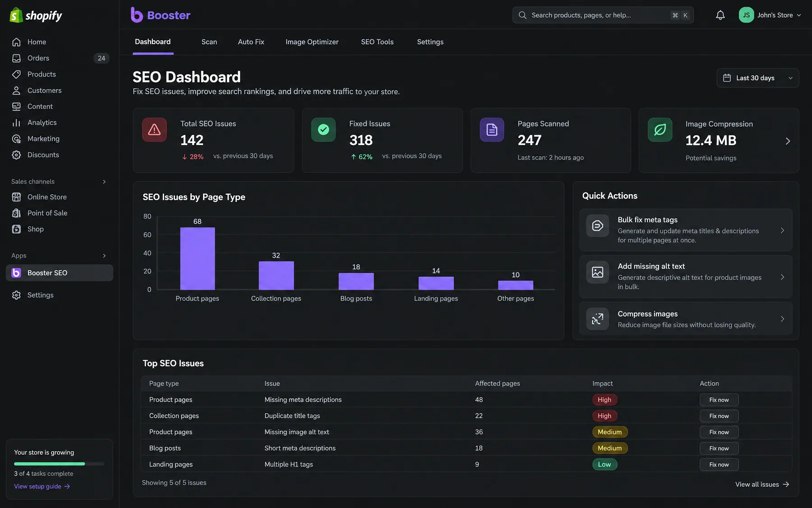812x508 pixels.
Task: Click the Total SEO Issues warning icon
Action: coord(154,130)
